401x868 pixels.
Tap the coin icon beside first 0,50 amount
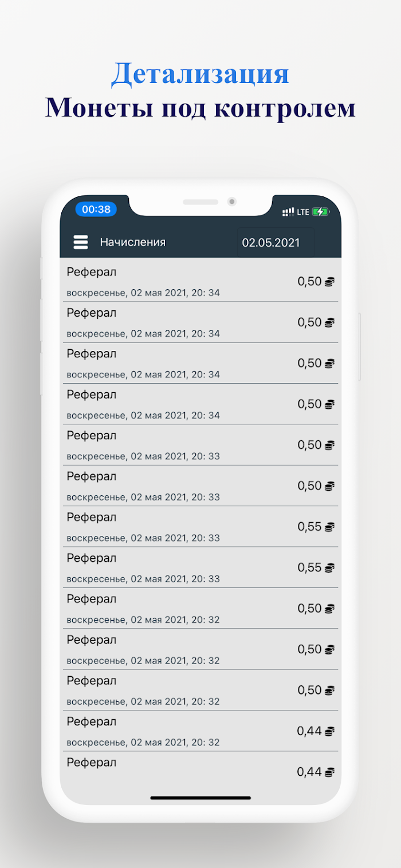pyautogui.click(x=329, y=281)
